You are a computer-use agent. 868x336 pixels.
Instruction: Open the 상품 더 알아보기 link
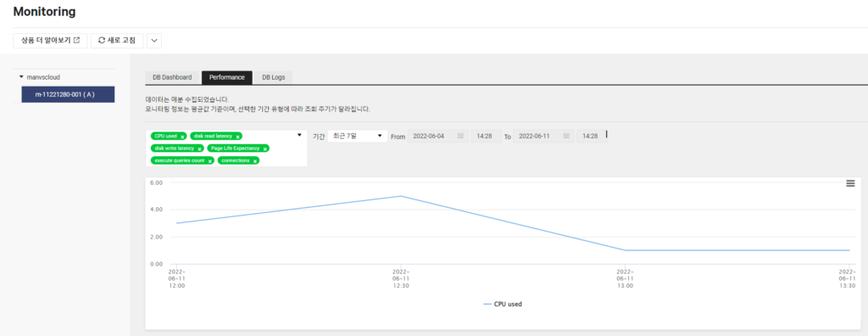pyautogui.click(x=50, y=41)
